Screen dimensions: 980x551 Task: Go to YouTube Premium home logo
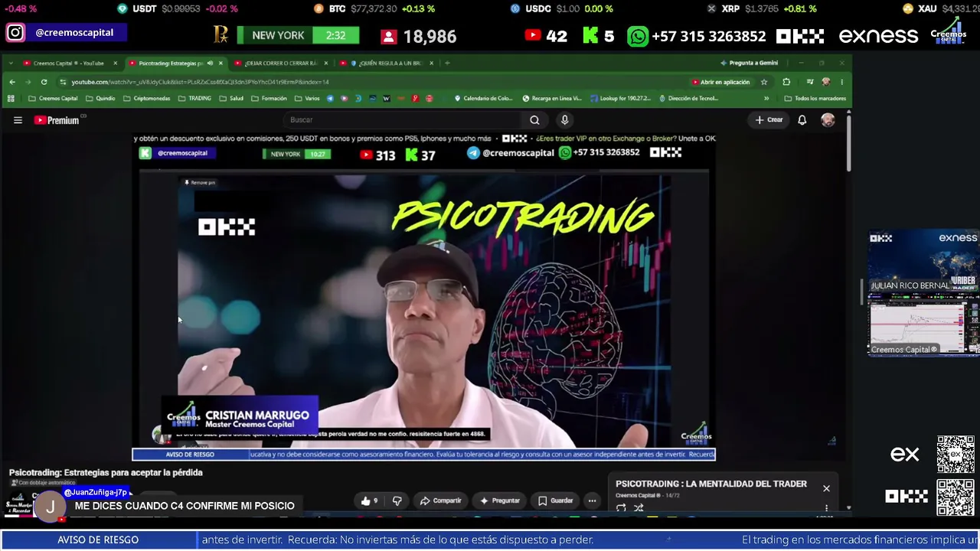57,120
